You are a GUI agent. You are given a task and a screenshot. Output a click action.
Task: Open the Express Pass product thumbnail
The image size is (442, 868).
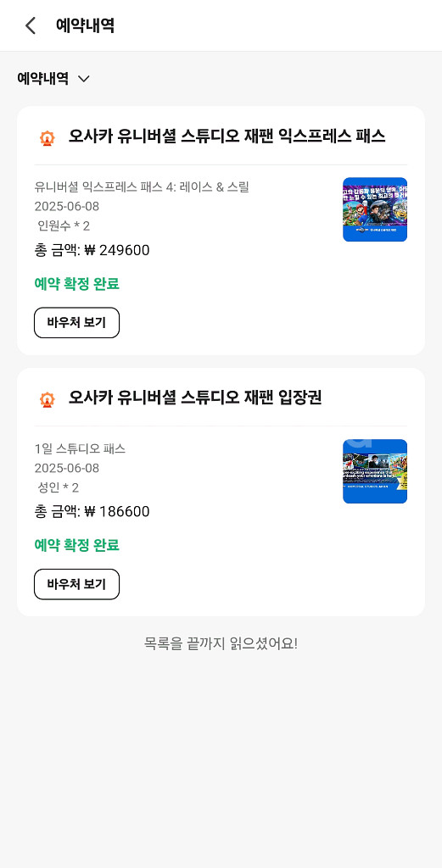[375, 209]
